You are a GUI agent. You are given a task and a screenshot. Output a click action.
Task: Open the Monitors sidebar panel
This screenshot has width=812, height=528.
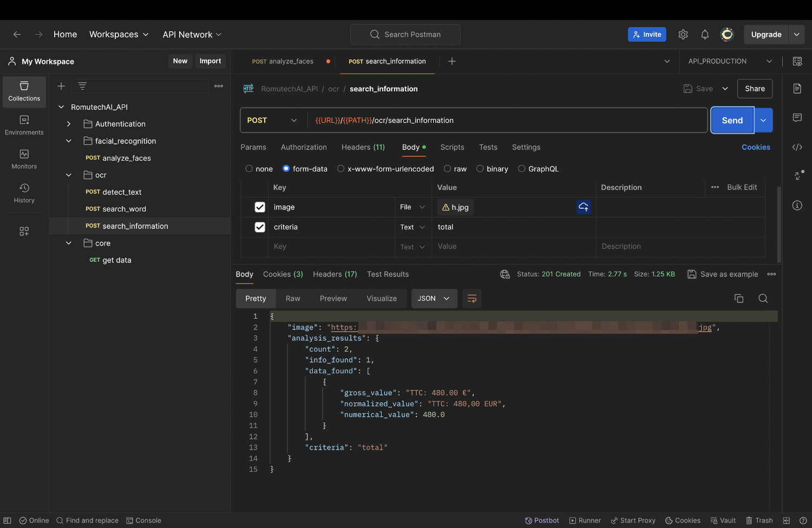(x=24, y=159)
